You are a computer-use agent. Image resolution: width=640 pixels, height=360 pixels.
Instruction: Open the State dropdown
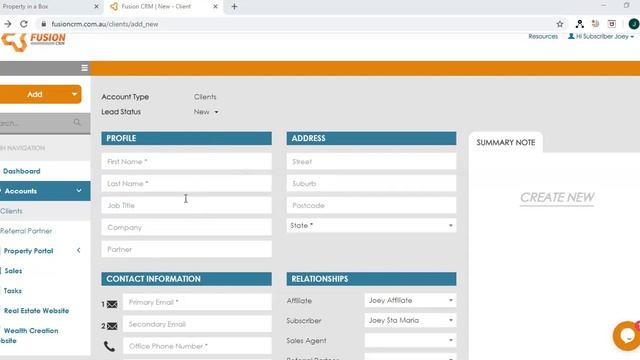(x=371, y=225)
